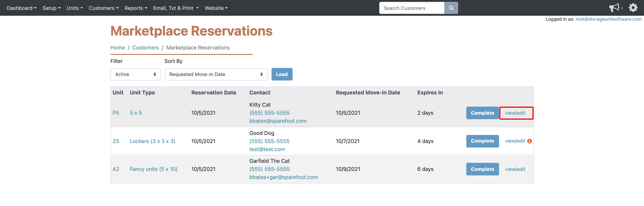
Task: Click the Load button
Action: 282,74
